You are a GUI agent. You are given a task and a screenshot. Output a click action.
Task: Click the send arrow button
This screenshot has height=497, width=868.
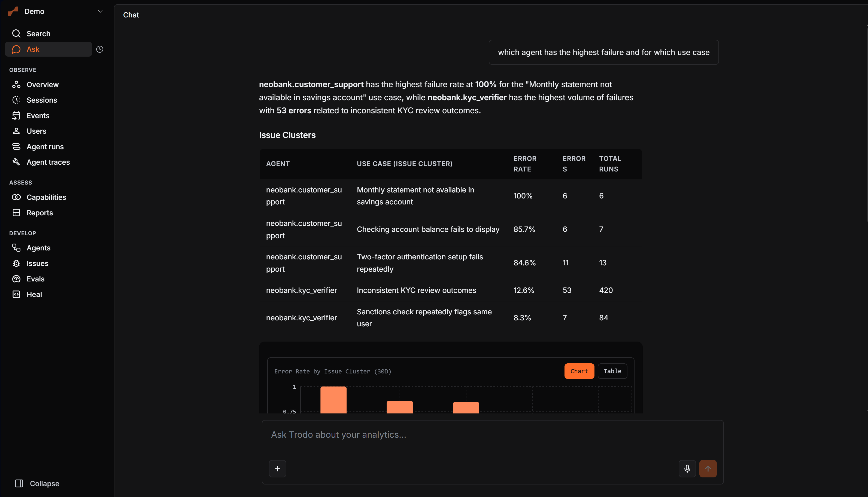[x=708, y=469]
